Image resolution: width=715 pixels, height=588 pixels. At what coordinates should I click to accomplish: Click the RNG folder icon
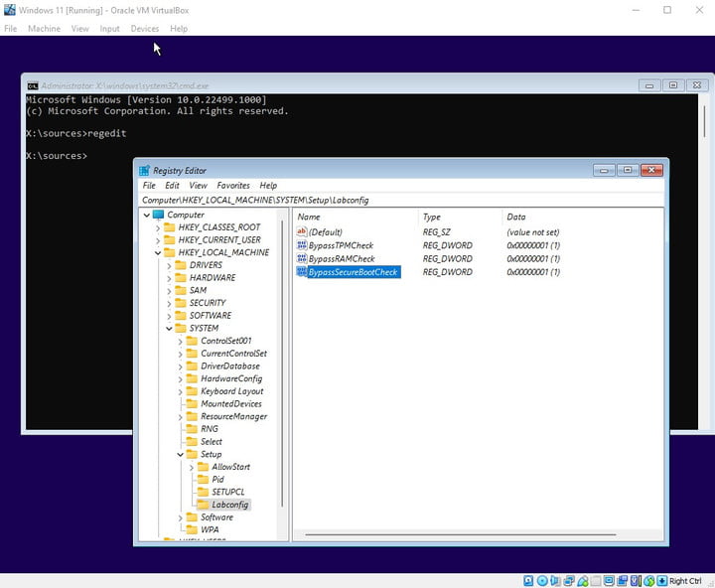point(192,429)
